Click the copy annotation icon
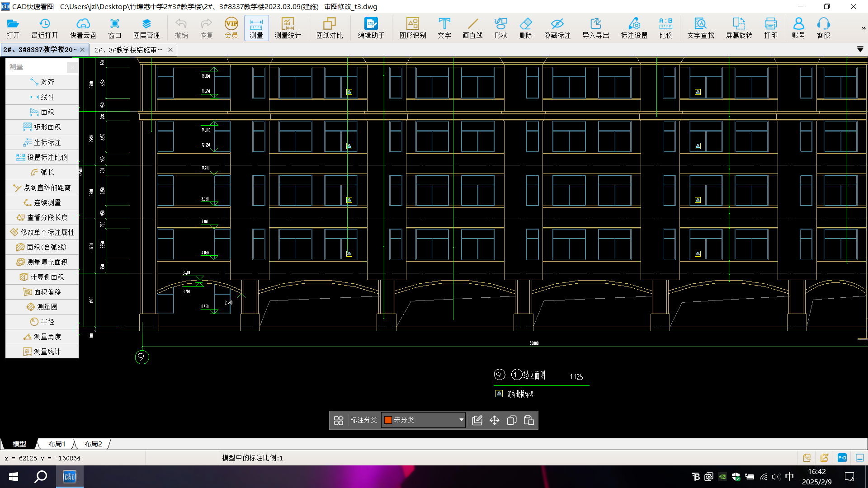 (x=512, y=420)
